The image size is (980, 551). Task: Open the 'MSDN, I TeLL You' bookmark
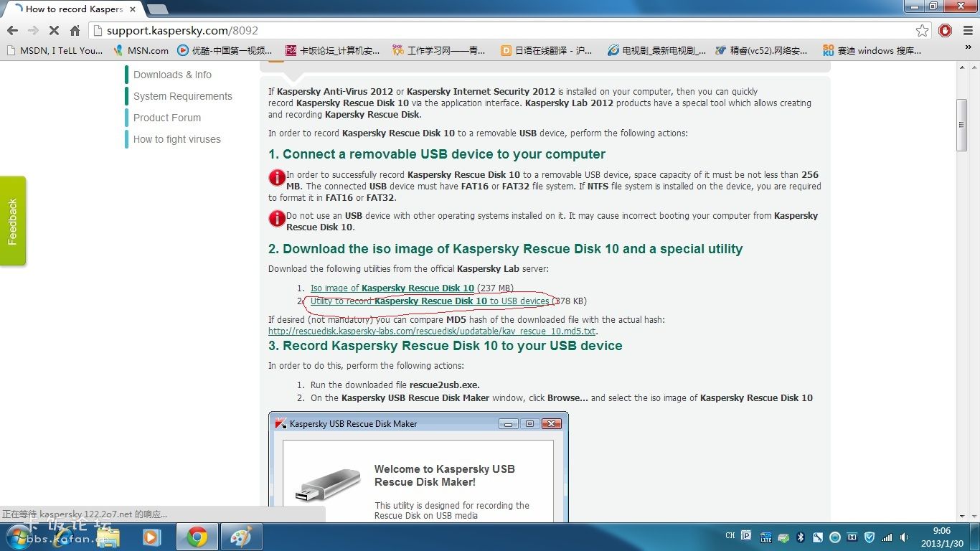(x=55, y=51)
